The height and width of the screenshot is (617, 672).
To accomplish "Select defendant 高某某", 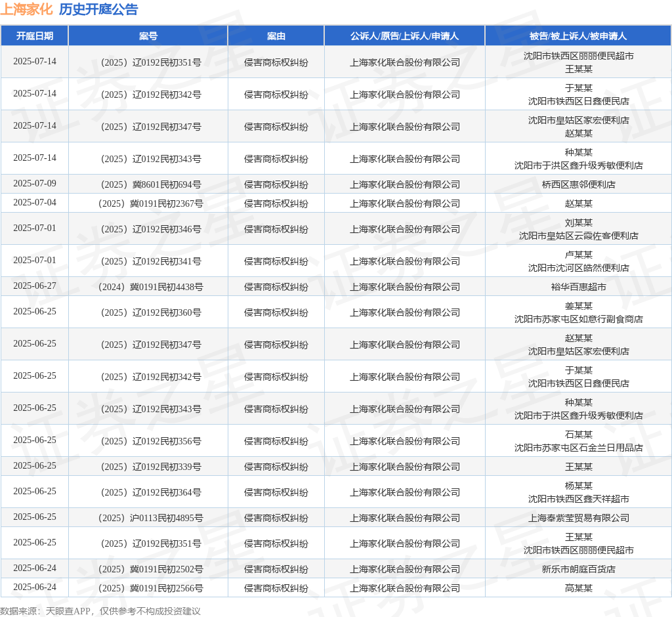I will [578, 588].
